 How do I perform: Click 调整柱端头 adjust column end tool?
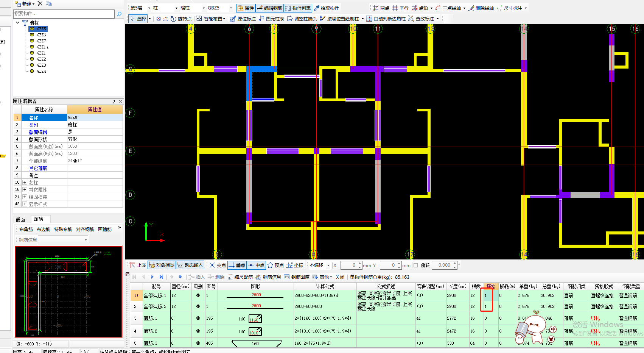point(302,19)
